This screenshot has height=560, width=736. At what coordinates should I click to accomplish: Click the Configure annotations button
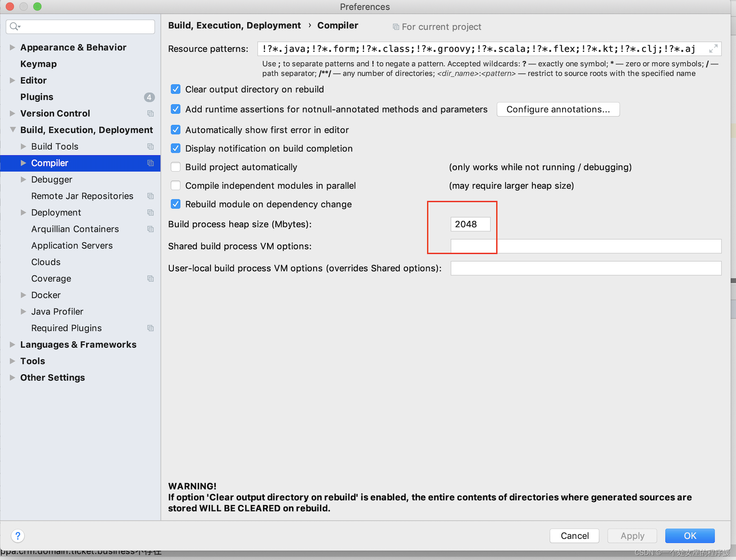(558, 109)
